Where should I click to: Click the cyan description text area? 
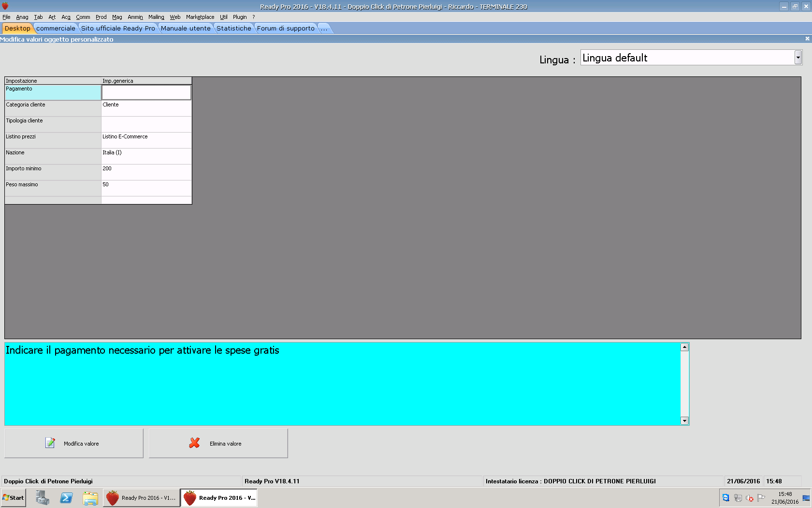point(343,384)
